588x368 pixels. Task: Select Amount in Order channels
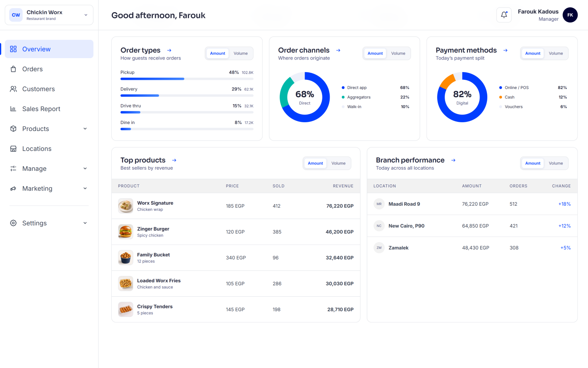point(375,53)
